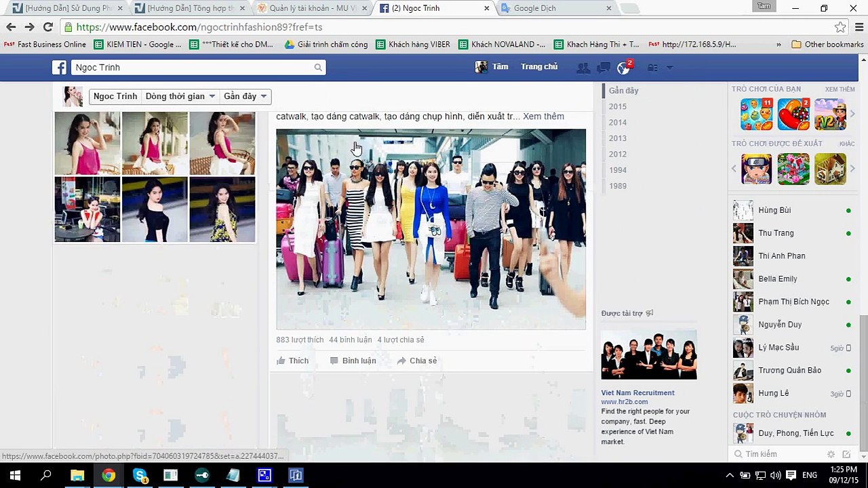Image resolution: width=868 pixels, height=488 pixels.
Task: Click the search magnifier in Facebook search box
Action: 318,68
